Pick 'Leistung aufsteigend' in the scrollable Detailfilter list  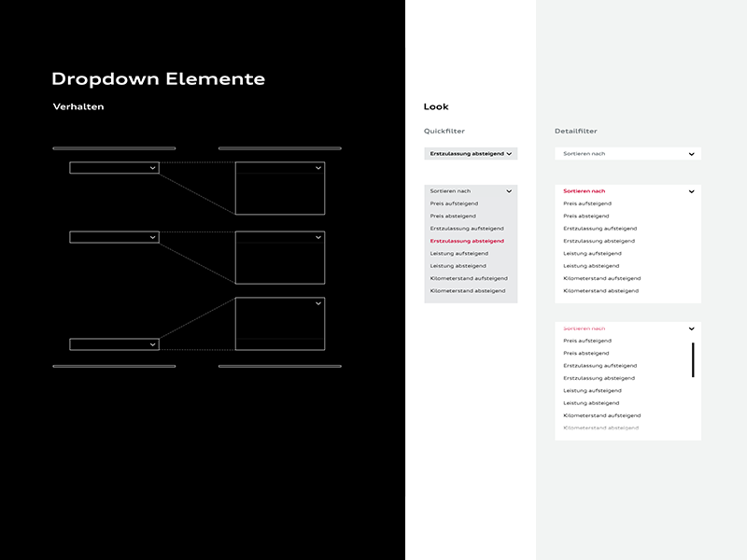click(593, 390)
